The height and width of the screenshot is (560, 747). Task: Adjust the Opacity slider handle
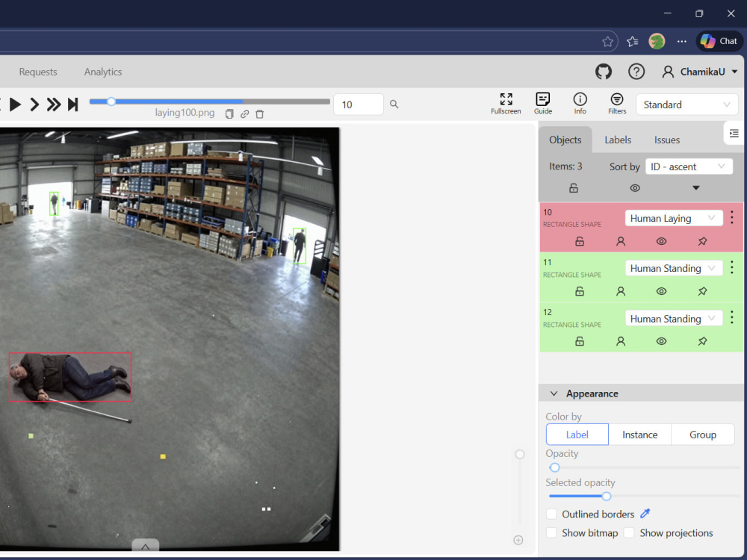(554, 467)
